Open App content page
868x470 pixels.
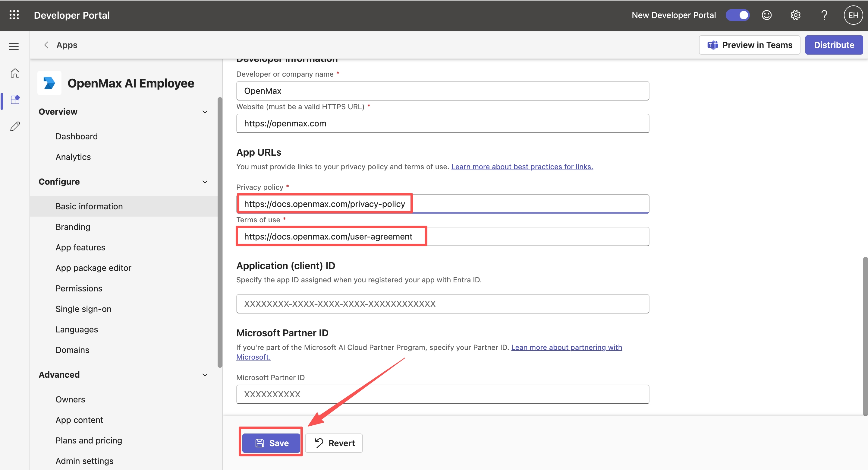(x=79, y=420)
